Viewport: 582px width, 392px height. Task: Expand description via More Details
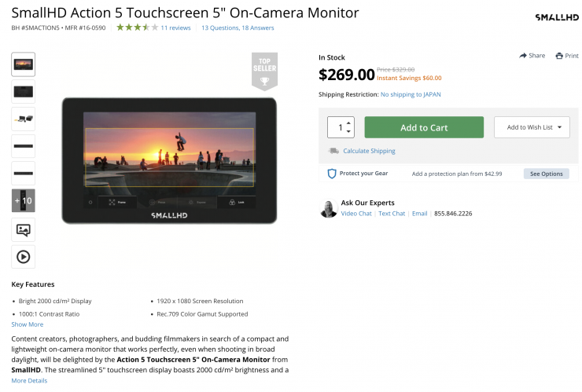coord(29,380)
